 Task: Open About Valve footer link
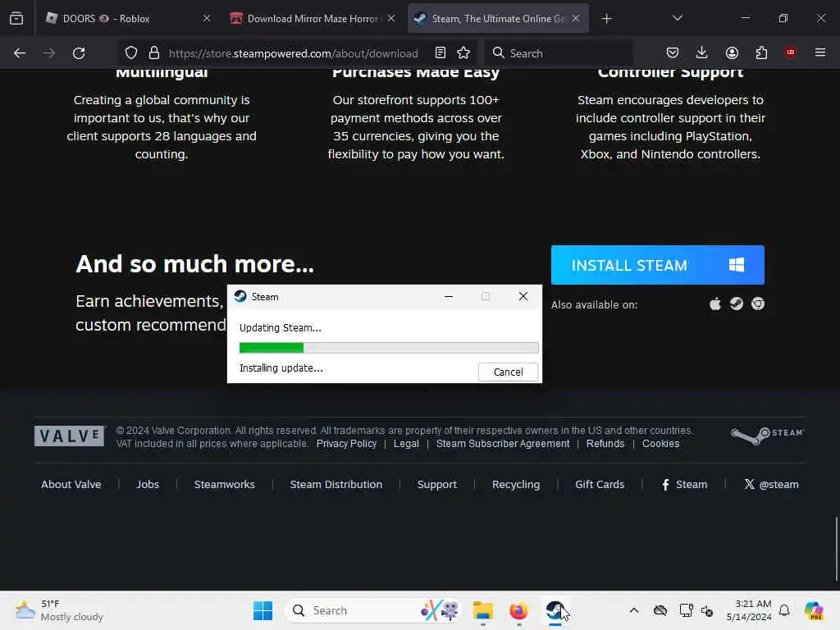point(71,484)
